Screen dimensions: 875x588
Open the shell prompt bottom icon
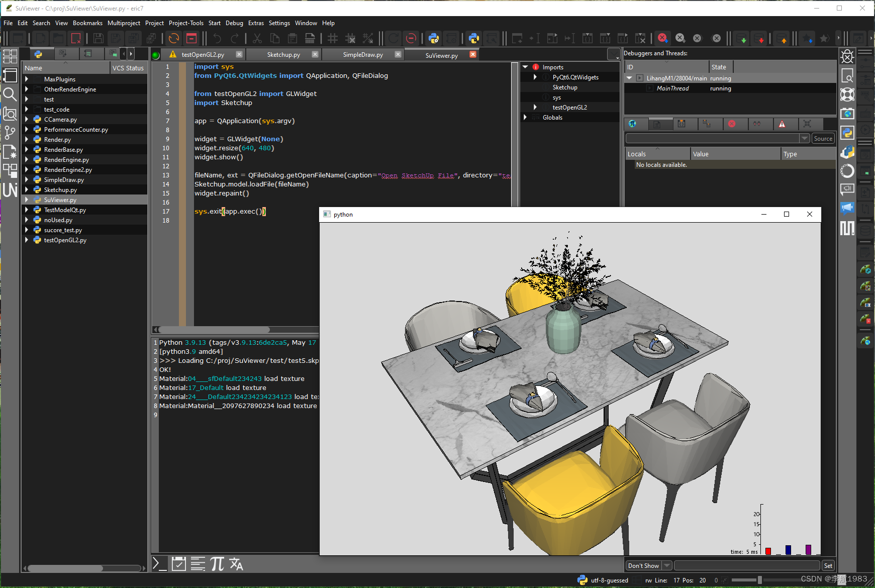[159, 564]
